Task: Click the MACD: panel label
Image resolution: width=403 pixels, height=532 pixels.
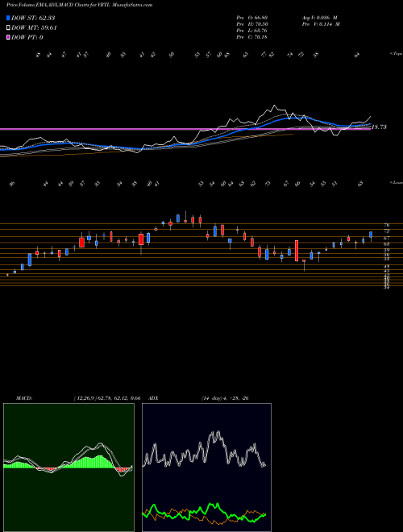Action: (x=24, y=398)
